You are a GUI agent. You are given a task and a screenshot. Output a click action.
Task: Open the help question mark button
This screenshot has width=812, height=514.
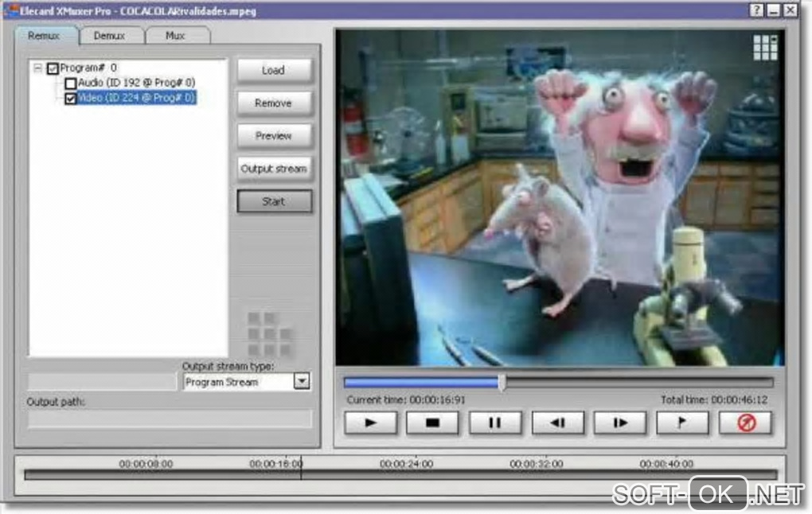point(756,10)
